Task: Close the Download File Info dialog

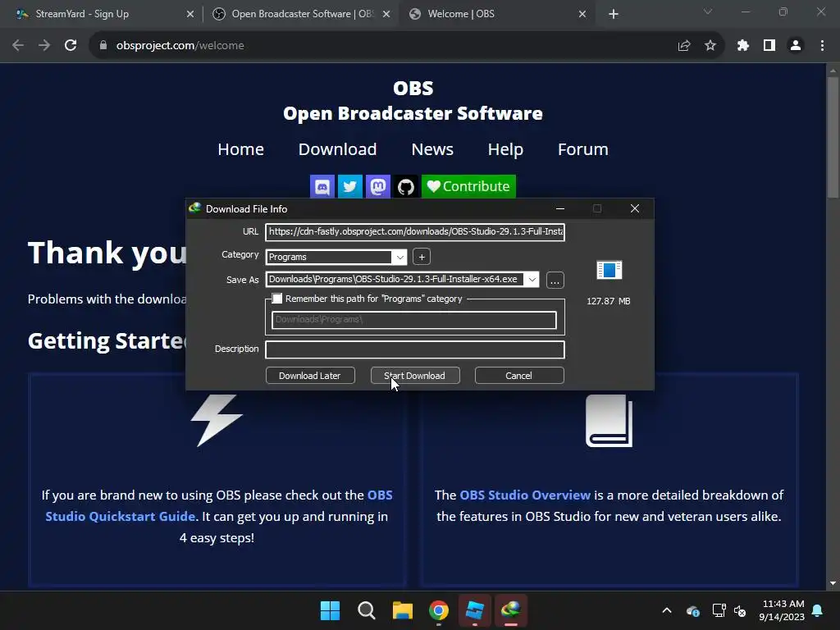Action: (x=635, y=208)
